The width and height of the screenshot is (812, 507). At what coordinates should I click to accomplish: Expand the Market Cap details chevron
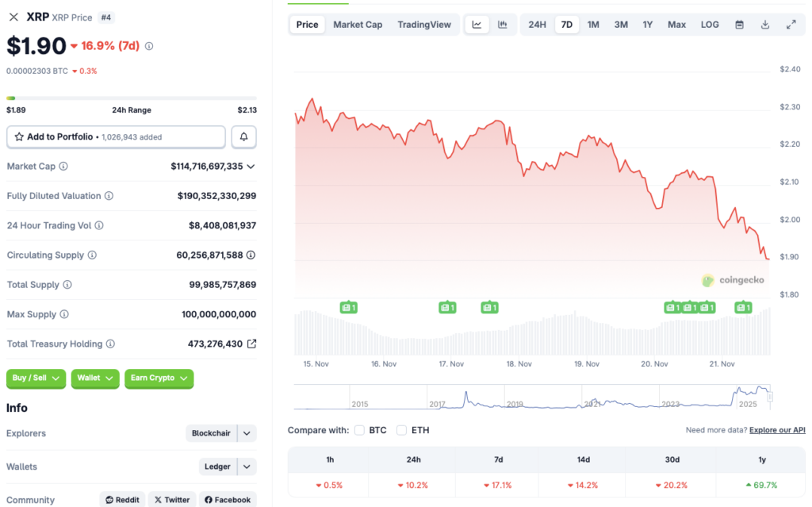[249, 166]
